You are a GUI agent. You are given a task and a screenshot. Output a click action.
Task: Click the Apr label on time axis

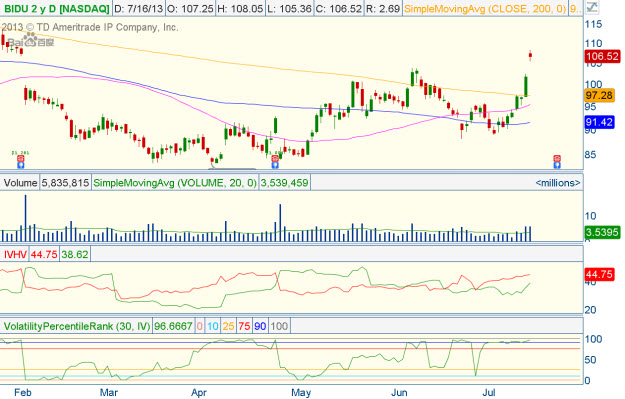pyautogui.click(x=199, y=393)
